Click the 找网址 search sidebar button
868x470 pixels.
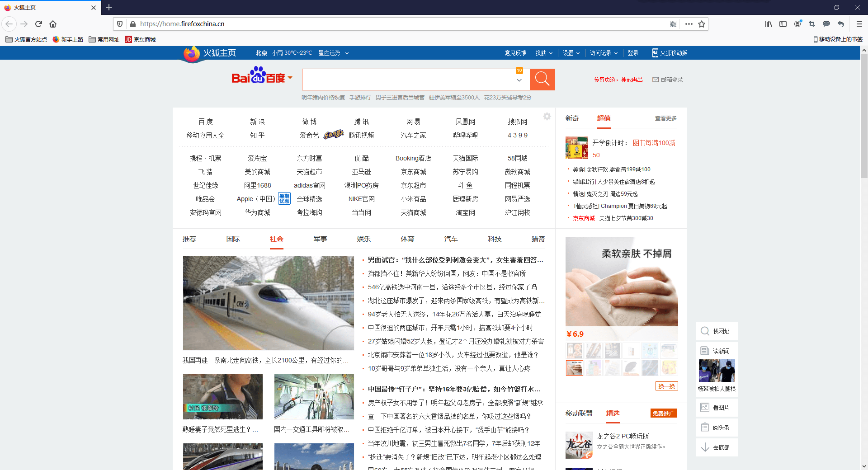(717, 331)
